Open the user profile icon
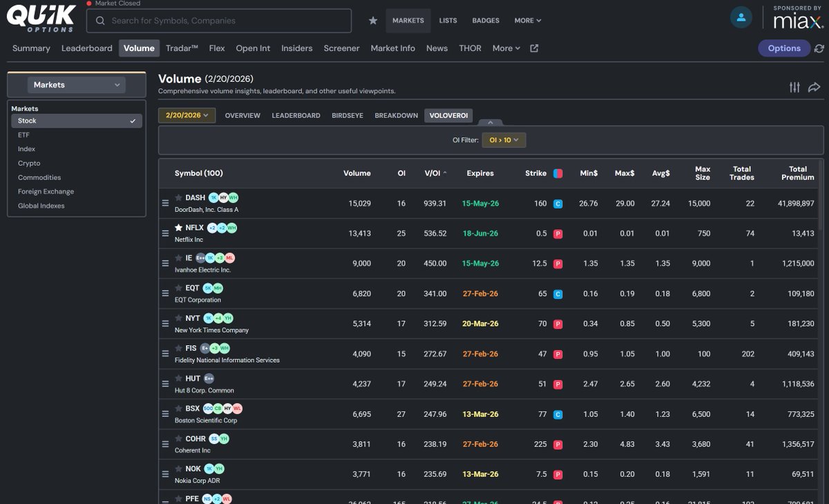 click(x=741, y=19)
